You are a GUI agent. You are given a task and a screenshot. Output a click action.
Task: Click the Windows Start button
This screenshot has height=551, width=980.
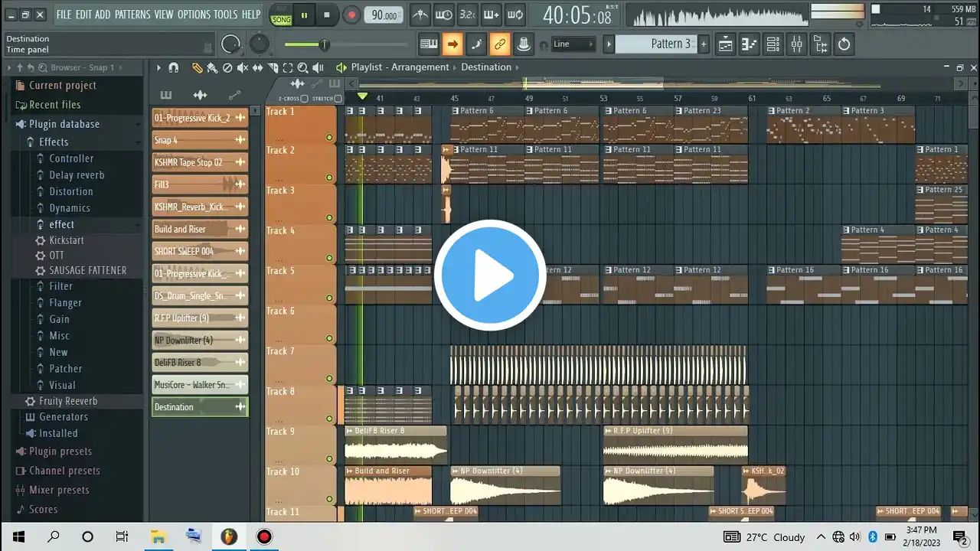(x=18, y=536)
